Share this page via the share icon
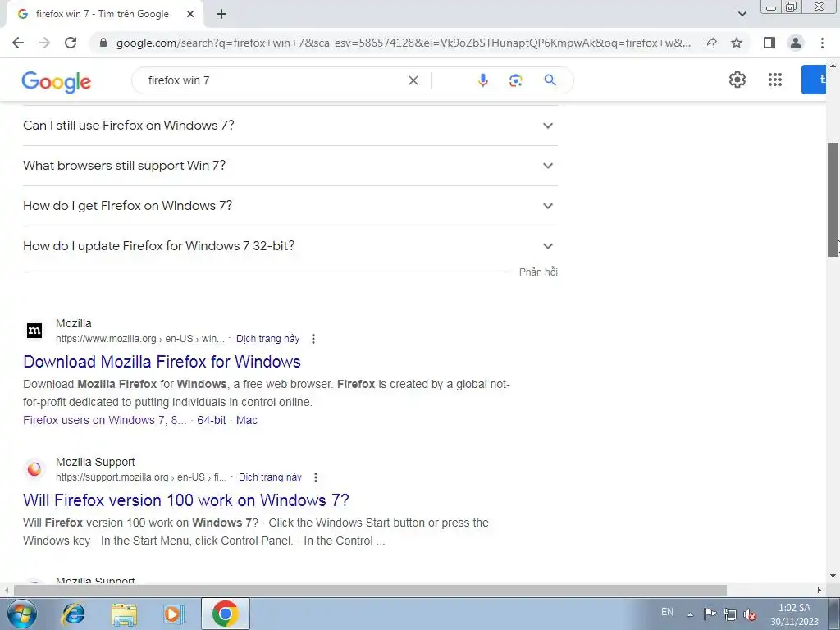 710,43
